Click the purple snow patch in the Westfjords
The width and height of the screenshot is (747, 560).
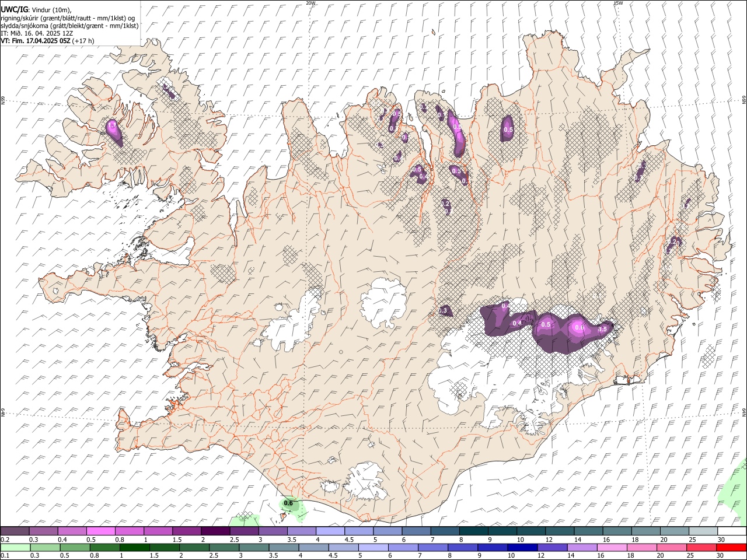coord(114,132)
